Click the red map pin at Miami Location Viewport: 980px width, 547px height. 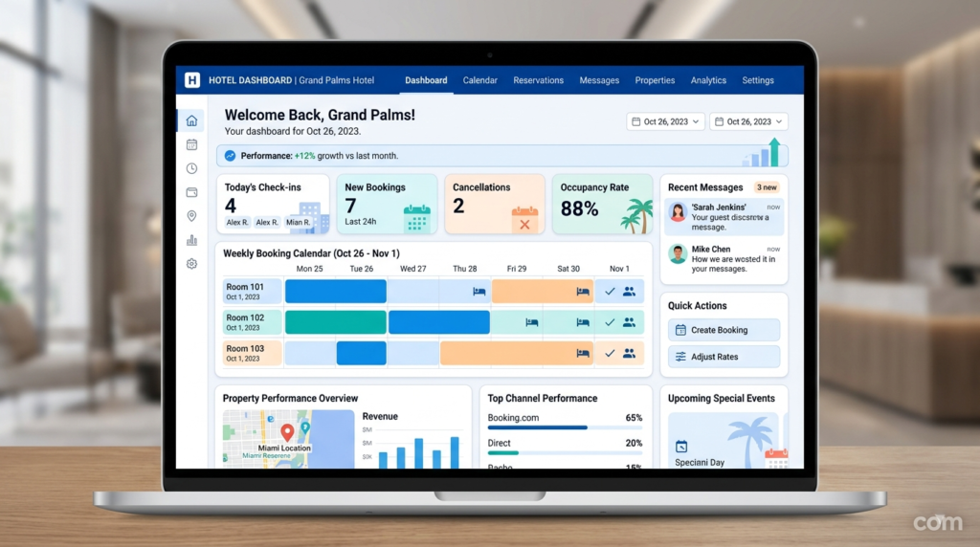pyautogui.click(x=287, y=433)
